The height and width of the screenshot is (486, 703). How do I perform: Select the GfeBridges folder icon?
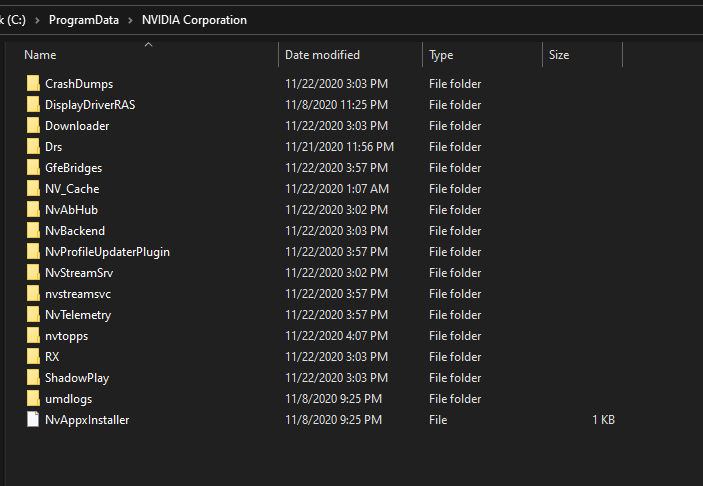33,168
